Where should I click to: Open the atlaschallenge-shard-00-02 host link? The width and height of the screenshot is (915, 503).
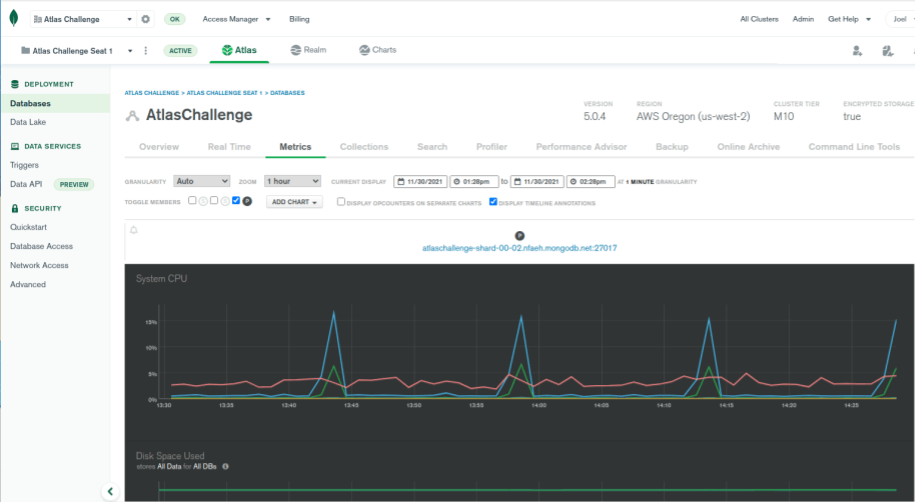click(x=519, y=248)
